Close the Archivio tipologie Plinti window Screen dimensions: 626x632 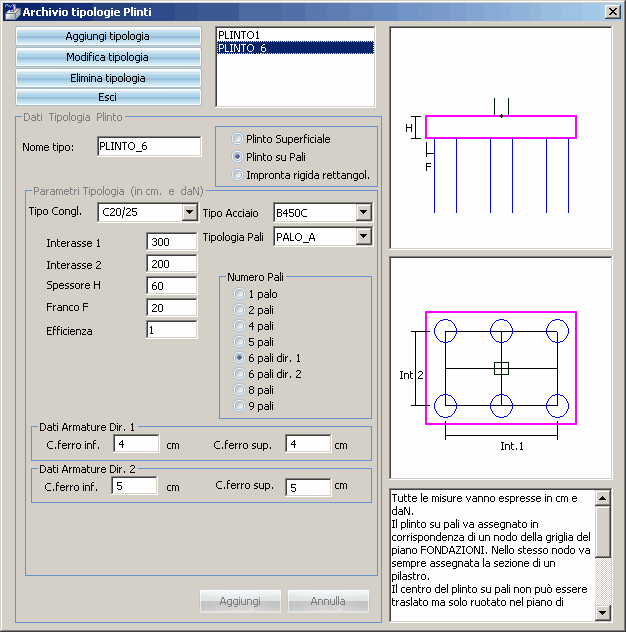(613, 11)
